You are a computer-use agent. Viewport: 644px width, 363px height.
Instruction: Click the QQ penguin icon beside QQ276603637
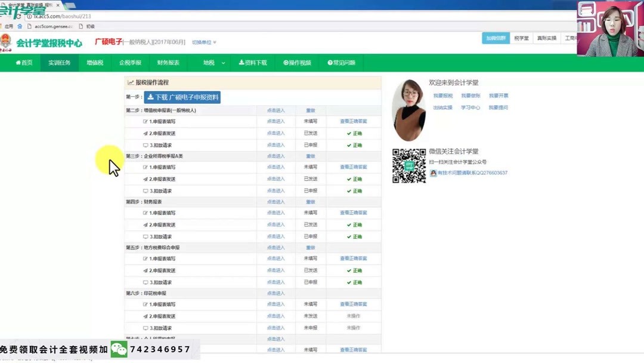tap(434, 174)
